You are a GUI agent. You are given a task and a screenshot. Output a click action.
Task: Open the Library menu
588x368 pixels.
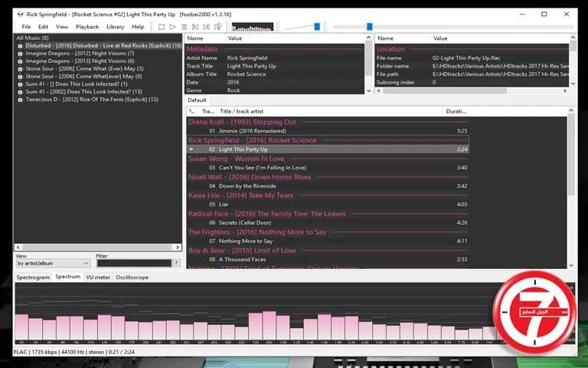(115, 27)
